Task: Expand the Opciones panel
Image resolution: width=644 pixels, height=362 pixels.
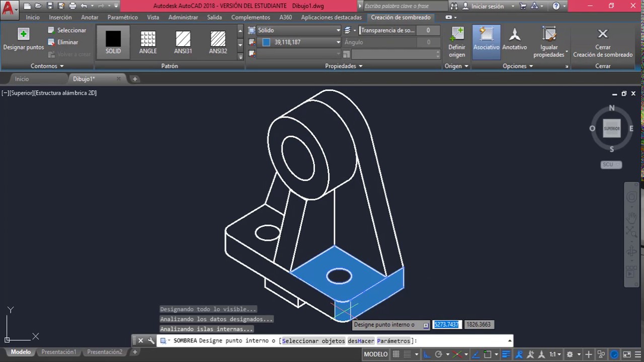Action: tap(518, 66)
